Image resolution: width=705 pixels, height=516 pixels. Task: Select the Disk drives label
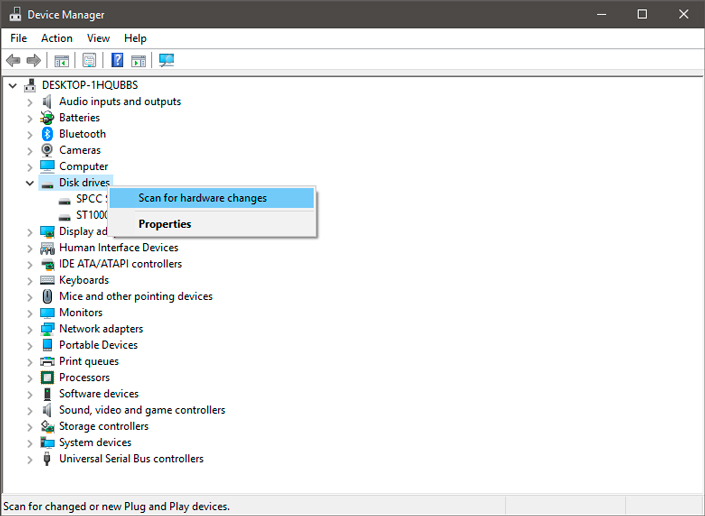tap(85, 182)
